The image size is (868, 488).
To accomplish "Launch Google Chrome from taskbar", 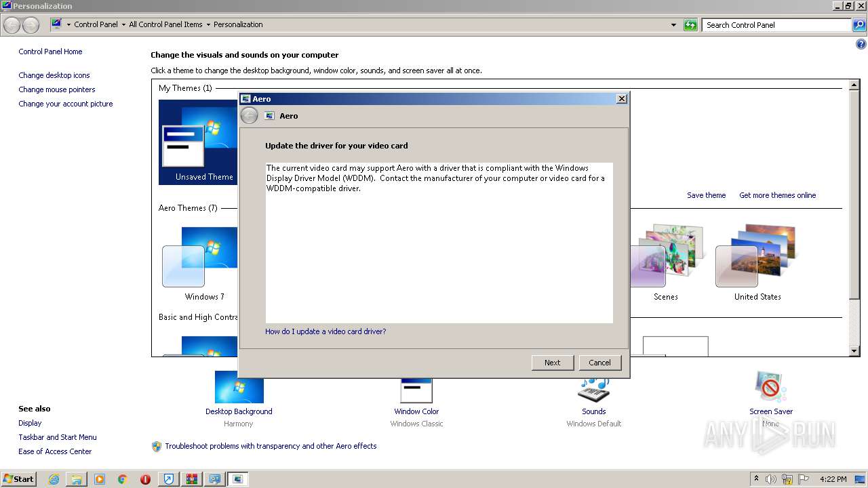I will (x=123, y=479).
